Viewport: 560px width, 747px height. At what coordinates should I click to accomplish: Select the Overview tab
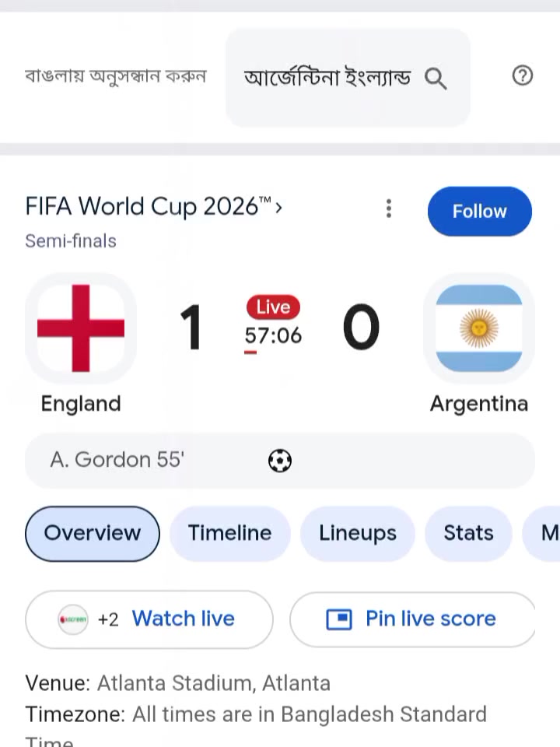pyautogui.click(x=93, y=533)
